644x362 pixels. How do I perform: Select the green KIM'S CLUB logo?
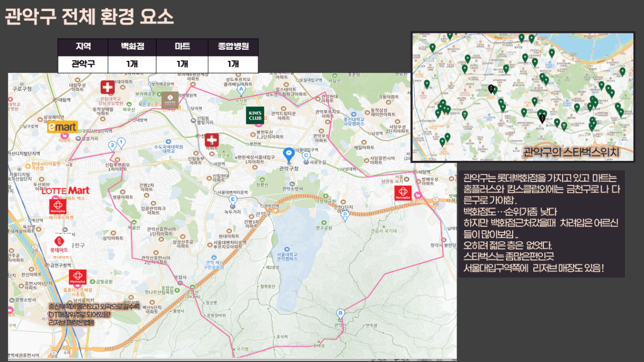(255, 115)
